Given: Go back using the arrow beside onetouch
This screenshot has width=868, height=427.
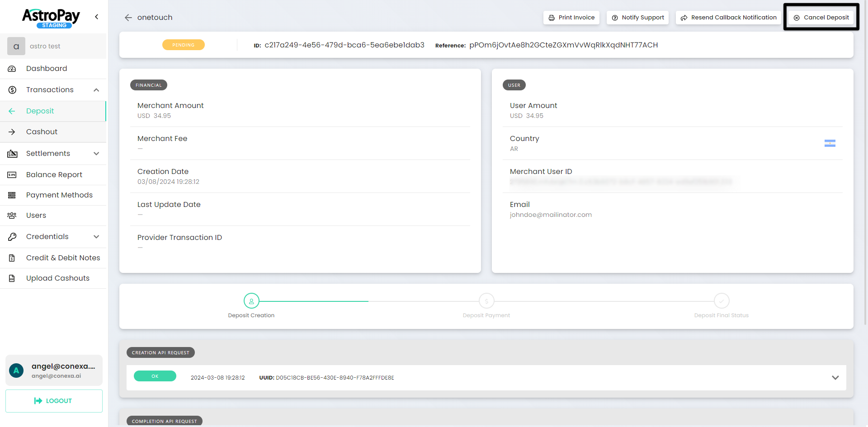Looking at the screenshot, I should pos(128,18).
